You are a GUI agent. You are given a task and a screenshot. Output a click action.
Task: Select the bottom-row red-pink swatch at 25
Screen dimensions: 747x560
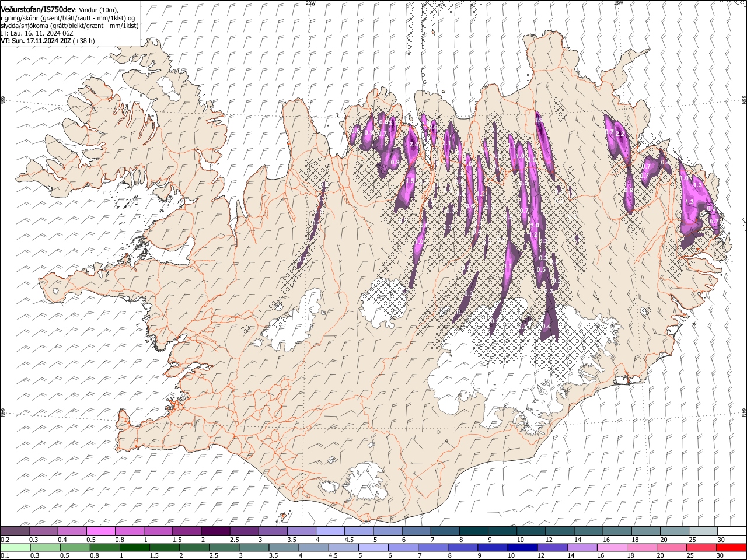[701, 548]
